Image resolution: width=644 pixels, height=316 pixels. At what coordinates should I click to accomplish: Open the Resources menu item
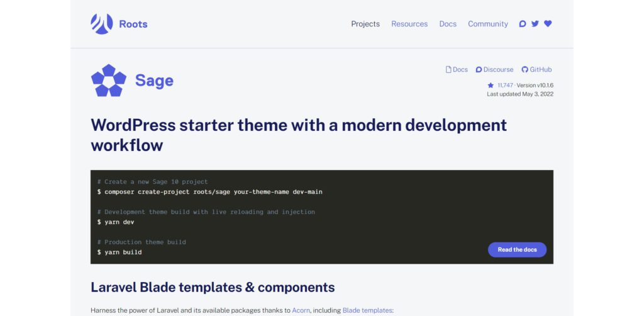[409, 24]
